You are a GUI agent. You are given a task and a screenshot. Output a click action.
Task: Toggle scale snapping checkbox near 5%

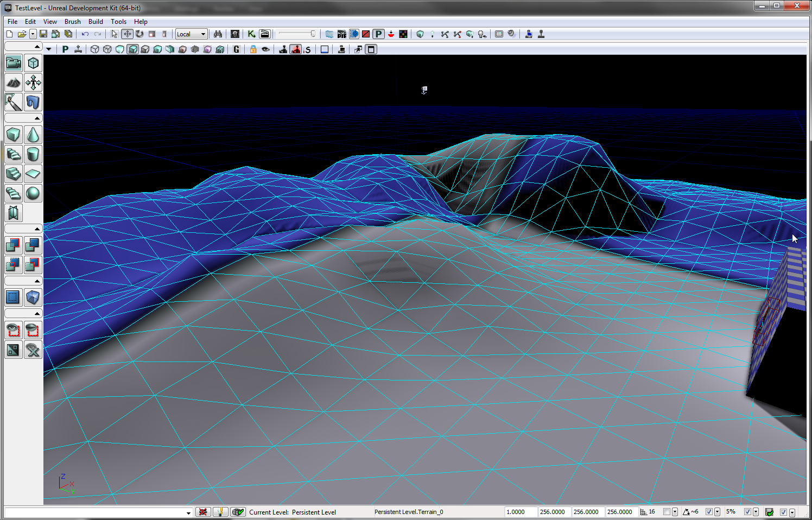point(747,512)
